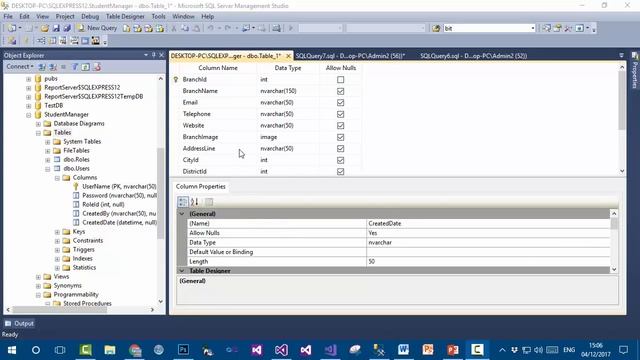
Task: Click the Save All icon
Action: tap(67, 28)
